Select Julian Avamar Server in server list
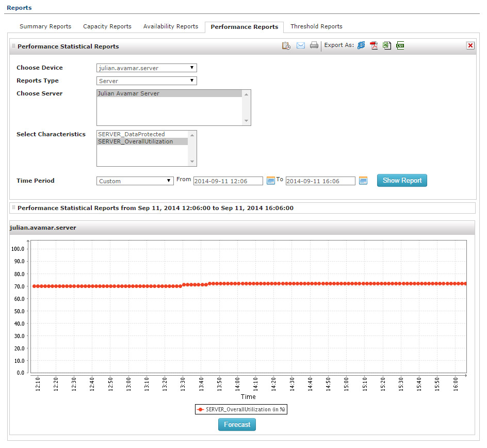 (x=129, y=93)
